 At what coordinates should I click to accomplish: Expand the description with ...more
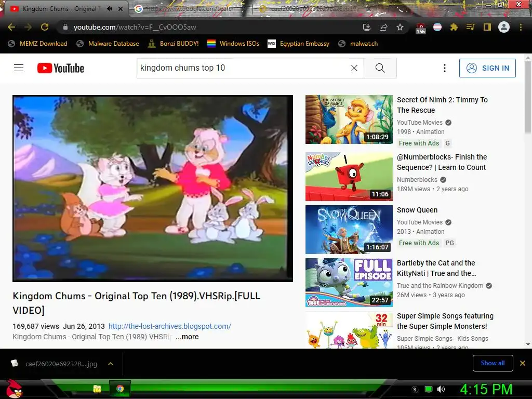(x=187, y=337)
